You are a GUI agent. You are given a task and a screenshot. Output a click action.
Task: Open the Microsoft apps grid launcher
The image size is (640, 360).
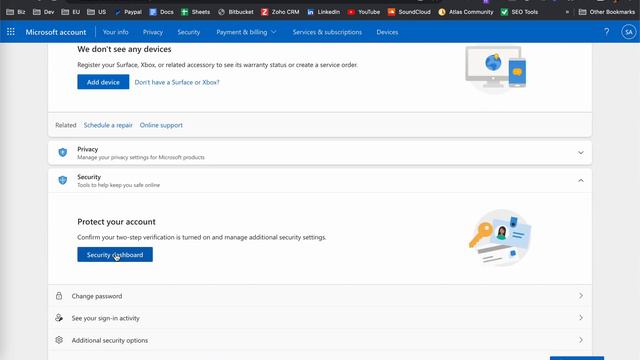[11, 32]
